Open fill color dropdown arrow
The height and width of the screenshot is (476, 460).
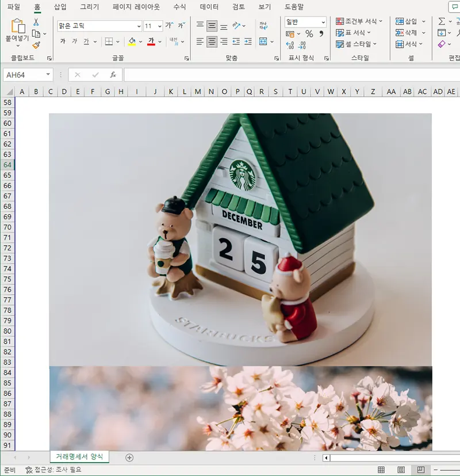coord(140,41)
